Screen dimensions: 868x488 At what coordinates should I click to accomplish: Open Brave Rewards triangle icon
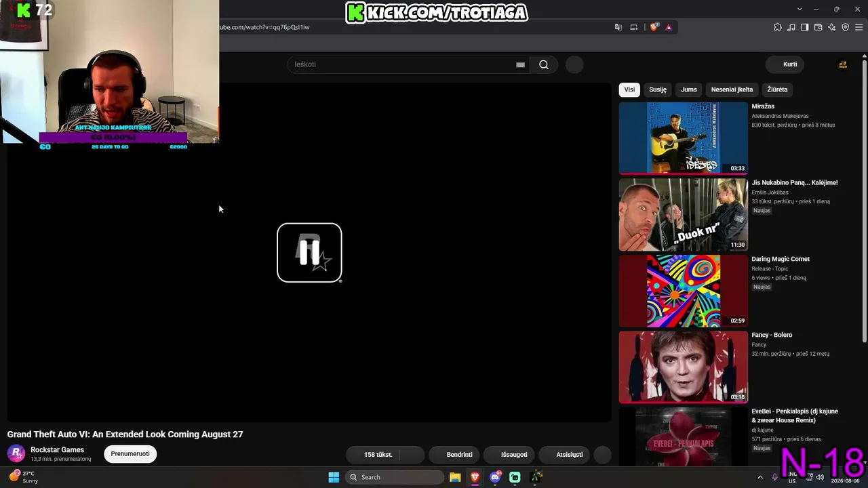point(669,27)
